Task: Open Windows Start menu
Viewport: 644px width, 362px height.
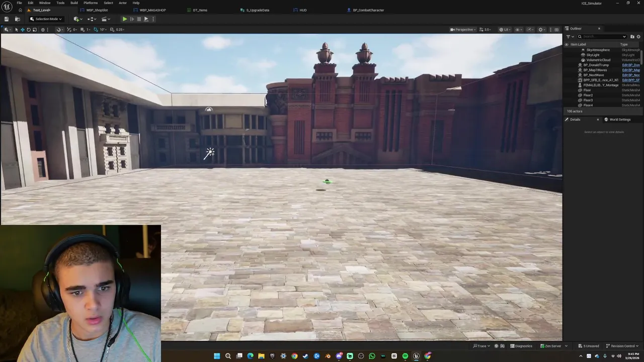Action: click(217, 356)
